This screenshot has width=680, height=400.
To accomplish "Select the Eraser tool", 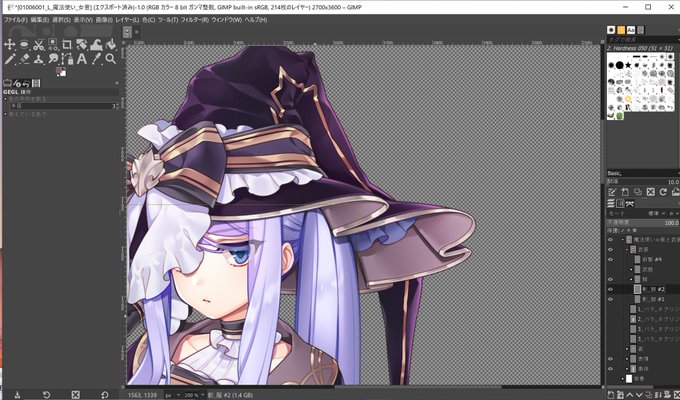I will 24,59.
